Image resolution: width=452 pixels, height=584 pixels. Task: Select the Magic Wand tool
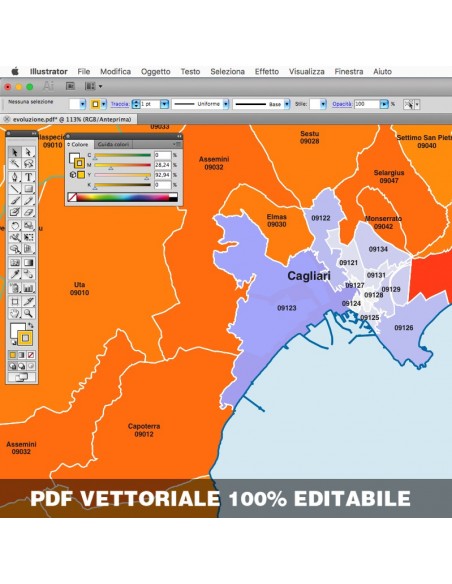coord(15,164)
